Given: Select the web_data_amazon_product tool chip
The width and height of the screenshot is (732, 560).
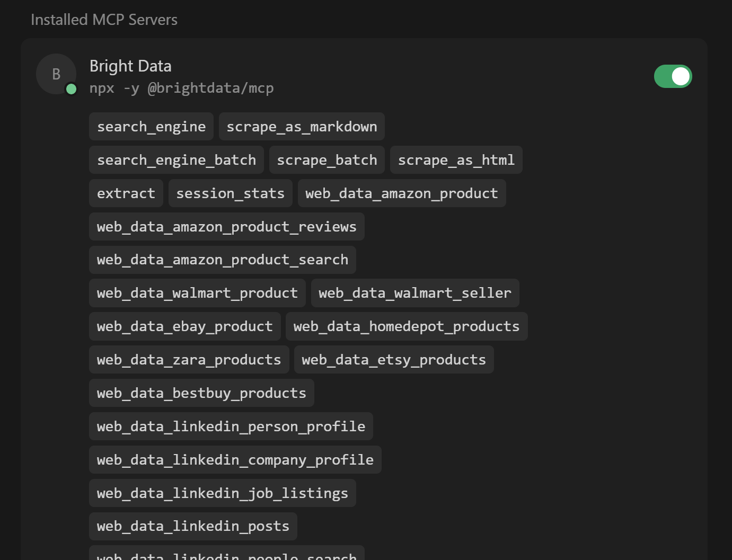Looking at the screenshot, I should (401, 193).
